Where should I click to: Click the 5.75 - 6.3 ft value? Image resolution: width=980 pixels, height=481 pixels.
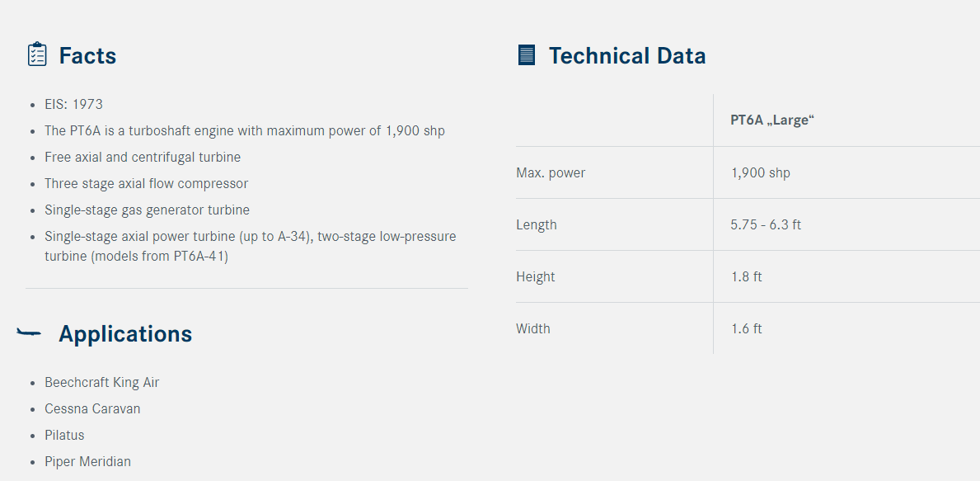tap(766, 224)
